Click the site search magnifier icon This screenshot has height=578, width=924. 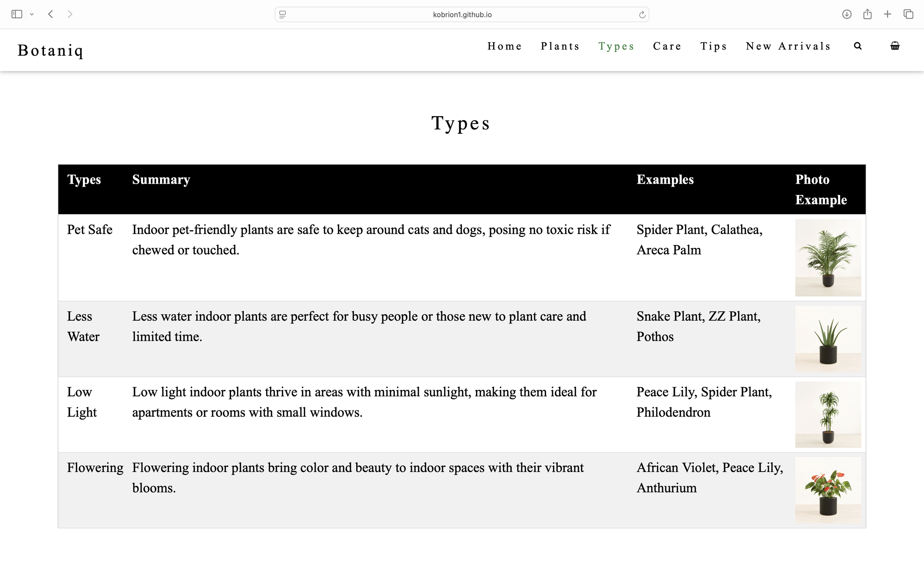[858, 46]
